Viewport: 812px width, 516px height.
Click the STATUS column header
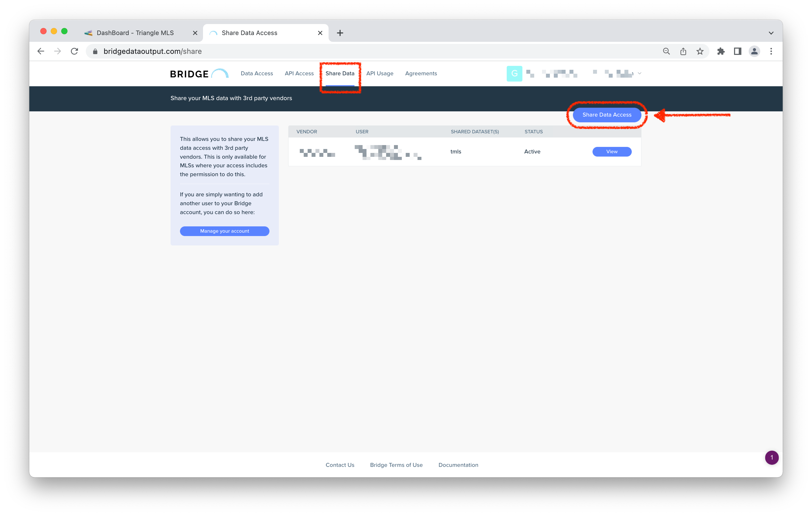pyautogui.click(x=533, y=131)
